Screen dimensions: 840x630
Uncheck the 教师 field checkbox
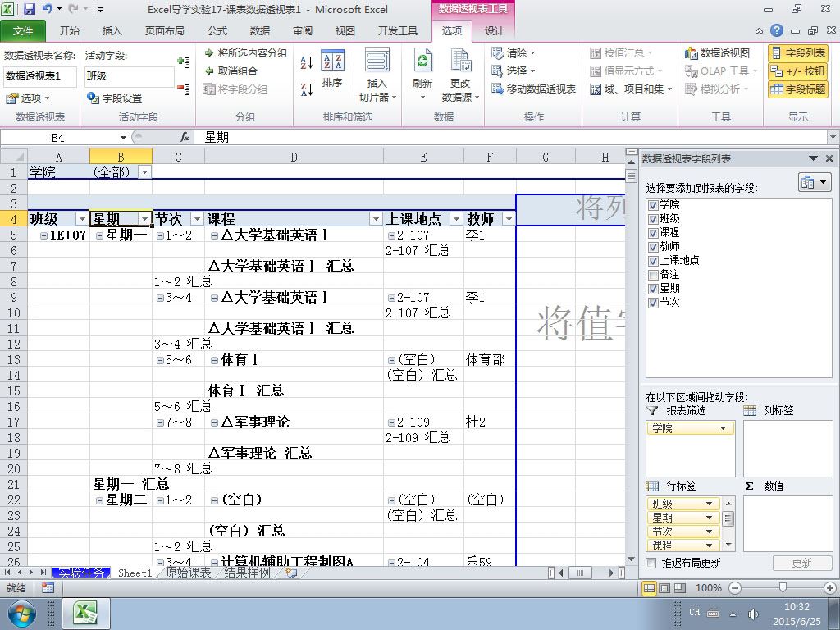coord(652,247)
